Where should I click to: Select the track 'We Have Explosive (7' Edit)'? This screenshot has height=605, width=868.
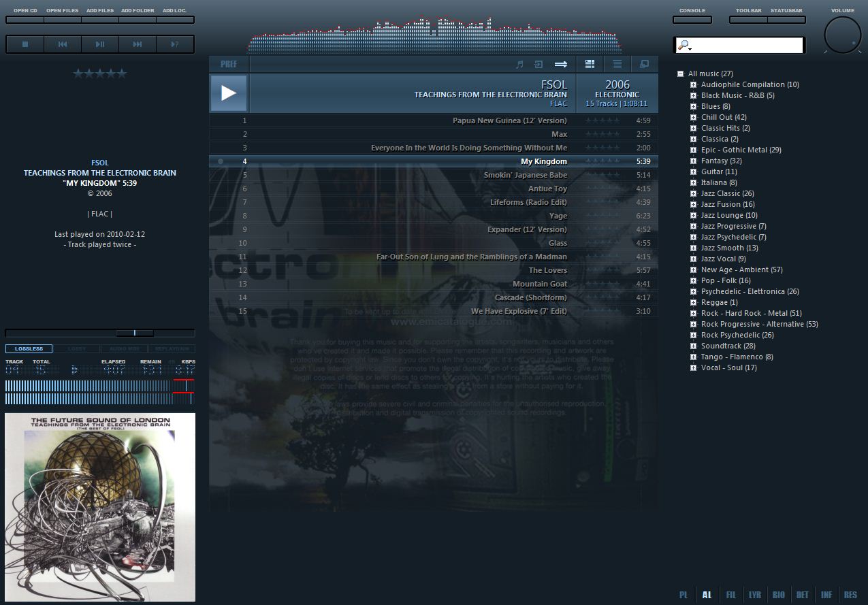click(433, 311)
